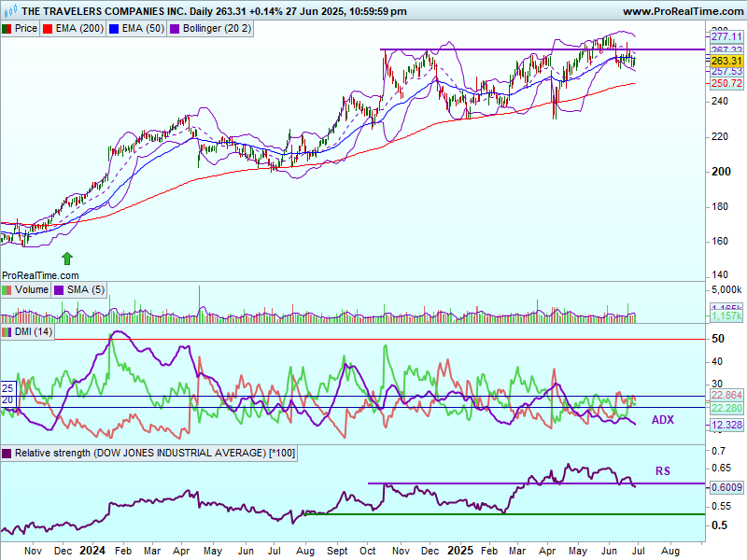
Task: Click the purple Bollinger legend swatch
Action: pos(174,29)
